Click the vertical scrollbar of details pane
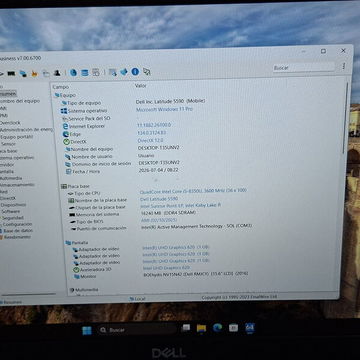 click(x=345, y=117)
